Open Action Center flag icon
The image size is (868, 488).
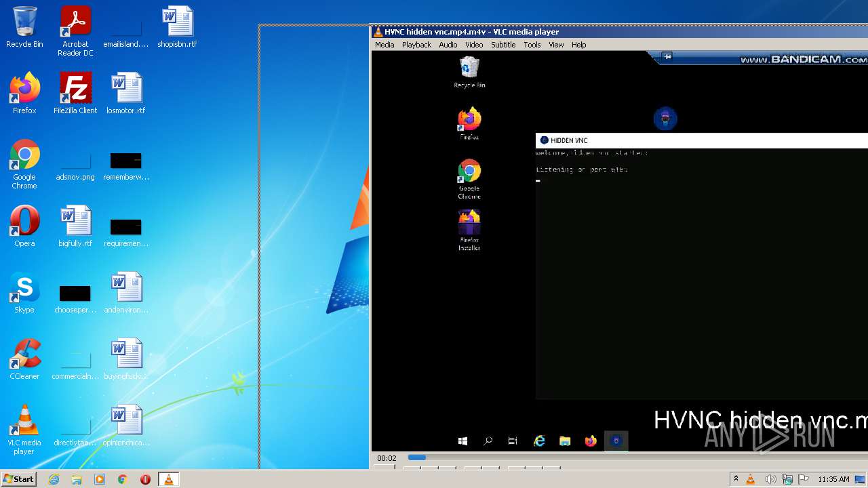point(804,479)
